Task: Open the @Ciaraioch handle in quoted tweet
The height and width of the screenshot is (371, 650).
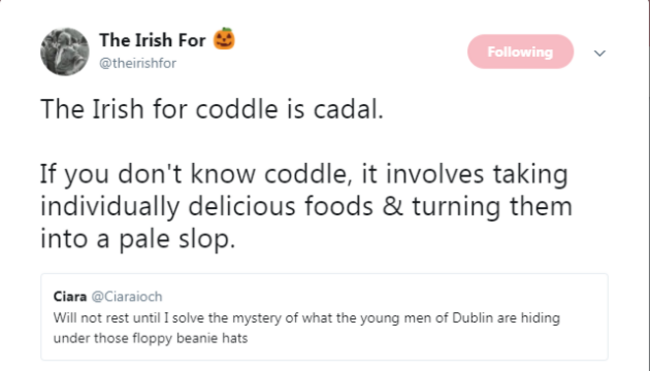Action: click(x=127, y=297)
